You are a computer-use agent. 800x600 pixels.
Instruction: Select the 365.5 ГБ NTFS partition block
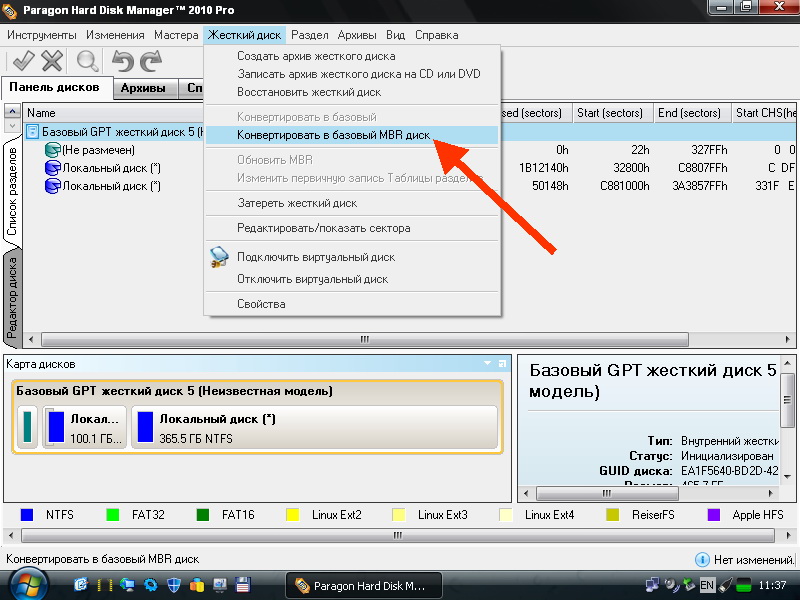pos(314,427)
